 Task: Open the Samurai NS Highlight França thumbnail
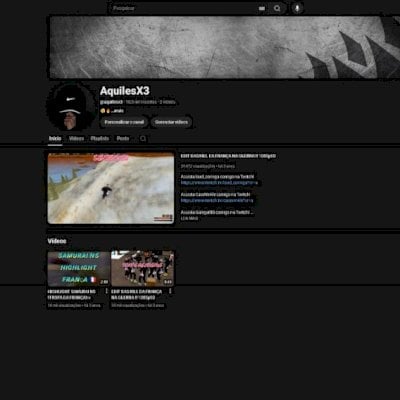pyautogui.click(x=79, y=269)
